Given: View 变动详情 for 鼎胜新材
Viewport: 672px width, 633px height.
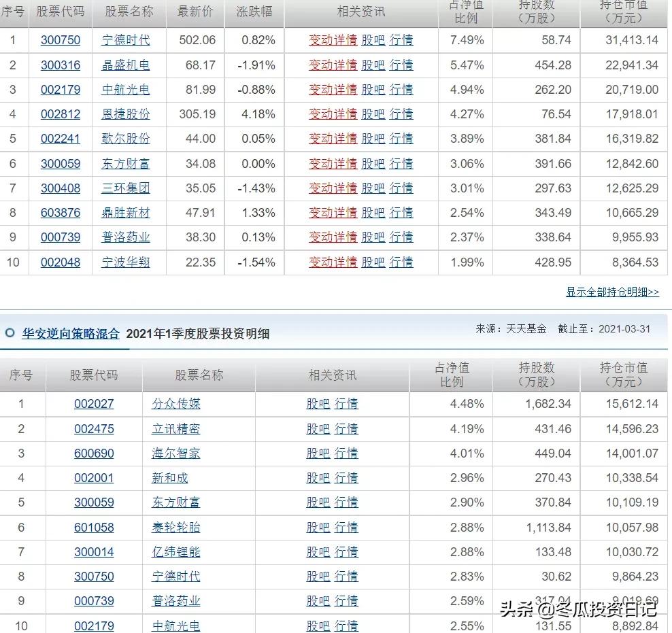Looking at the screenshot, I should click(333, 213).
